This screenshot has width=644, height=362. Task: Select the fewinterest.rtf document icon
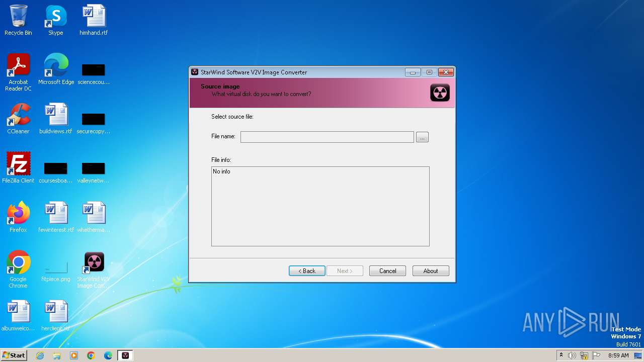pos(56,217)
